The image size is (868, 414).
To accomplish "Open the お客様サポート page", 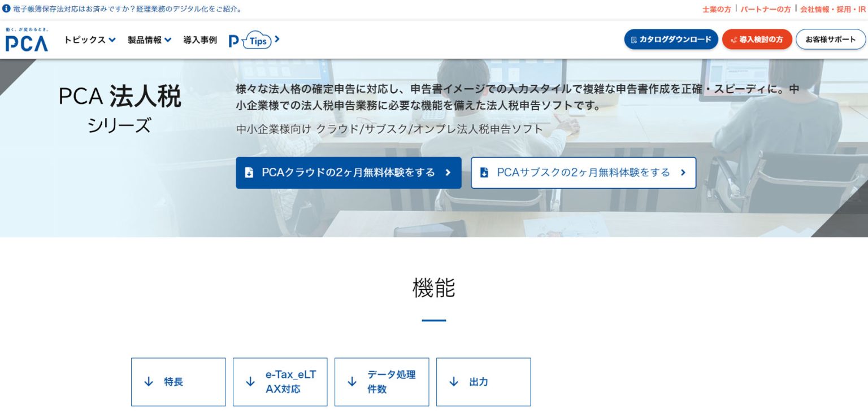I will [830, 40].
